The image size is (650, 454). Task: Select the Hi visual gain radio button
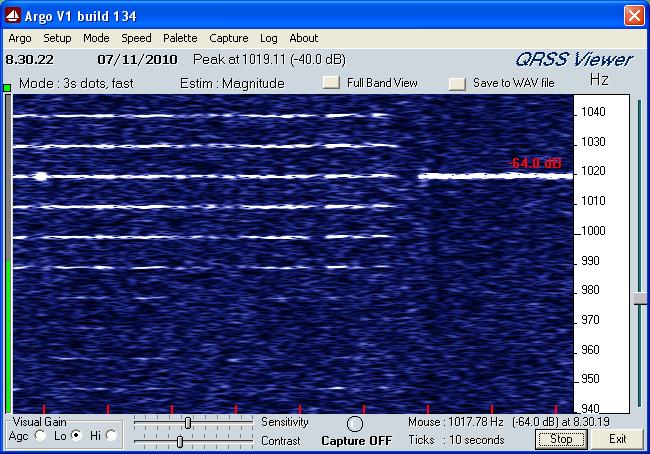(x=111, y=436)
